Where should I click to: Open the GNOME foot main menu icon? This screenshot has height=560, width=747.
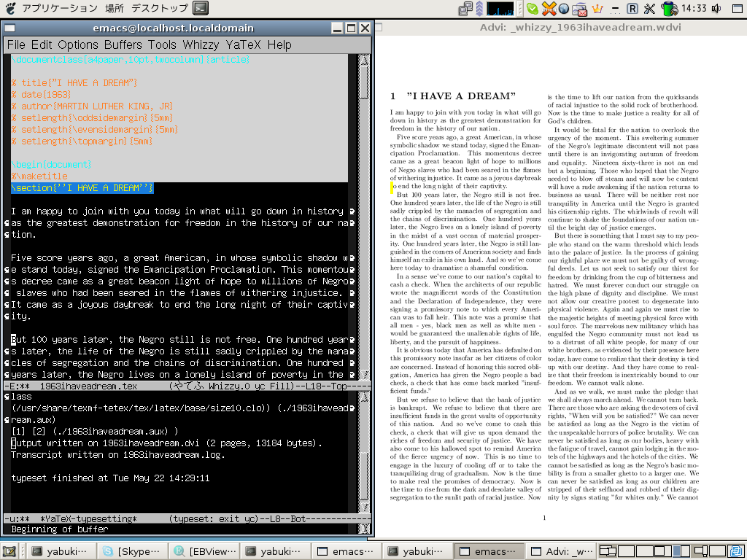point(10,8)
